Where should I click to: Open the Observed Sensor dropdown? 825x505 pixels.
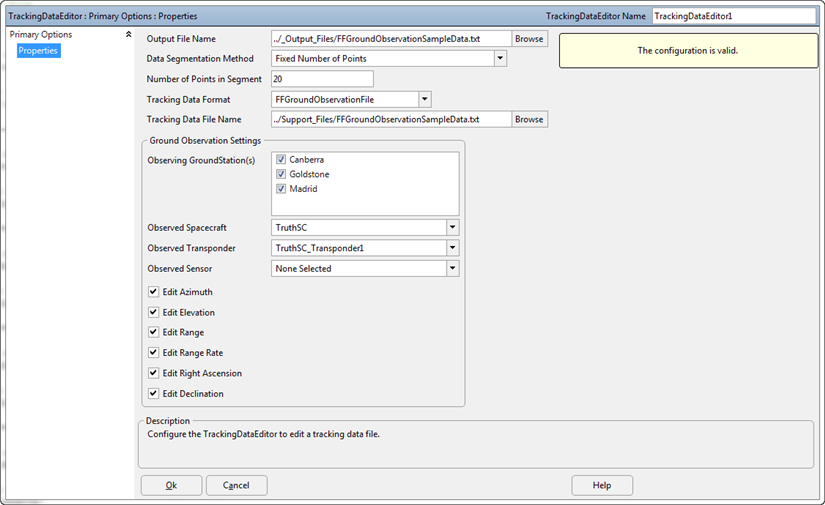(452, 268)
